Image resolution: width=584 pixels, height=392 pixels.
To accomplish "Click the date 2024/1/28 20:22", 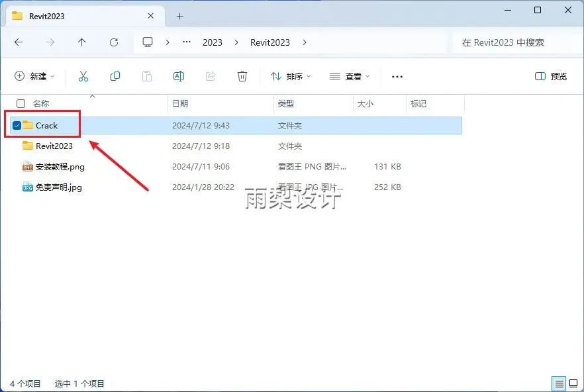I will pyautogui.click(x=203, y=187).
